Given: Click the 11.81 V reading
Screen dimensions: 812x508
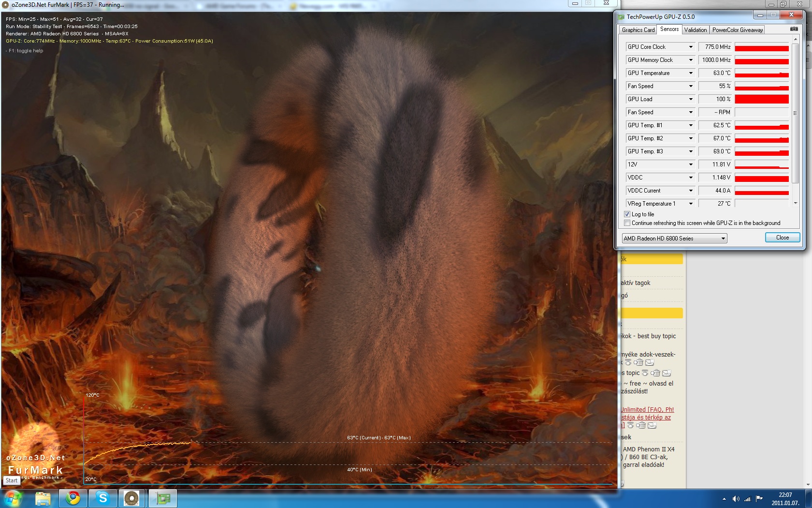Looking at the screenshot, I should click(715, 164).
